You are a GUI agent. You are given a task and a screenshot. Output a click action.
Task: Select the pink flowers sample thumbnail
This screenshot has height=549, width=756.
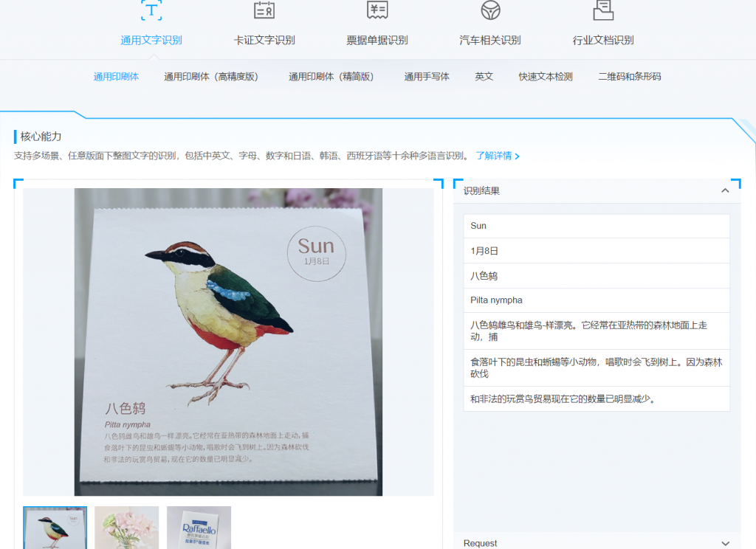(126, 527)
